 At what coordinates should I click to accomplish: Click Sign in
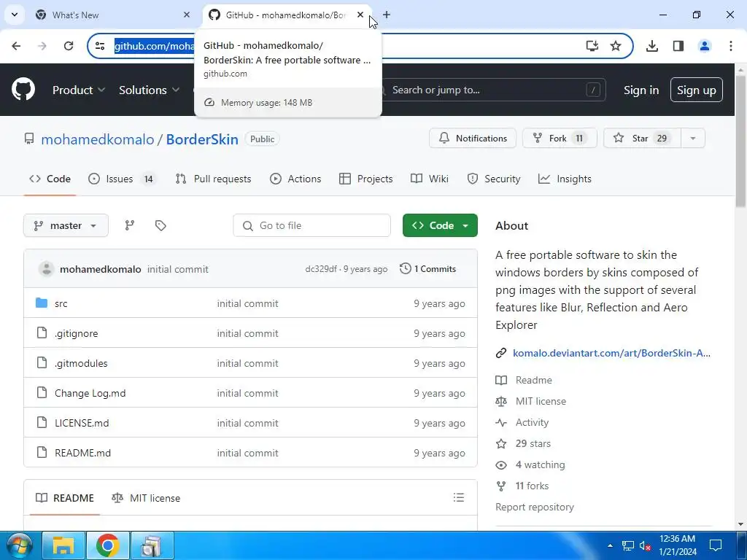pyautogui.click(x=641, y=90)
